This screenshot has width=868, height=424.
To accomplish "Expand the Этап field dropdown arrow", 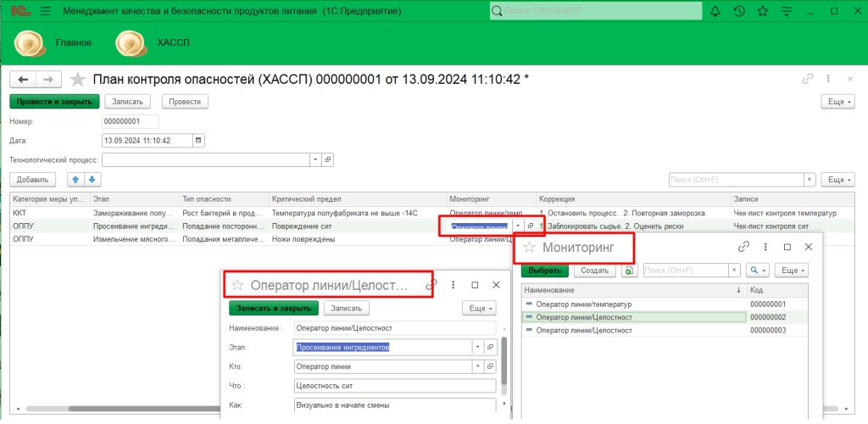I will click(478, 347).
